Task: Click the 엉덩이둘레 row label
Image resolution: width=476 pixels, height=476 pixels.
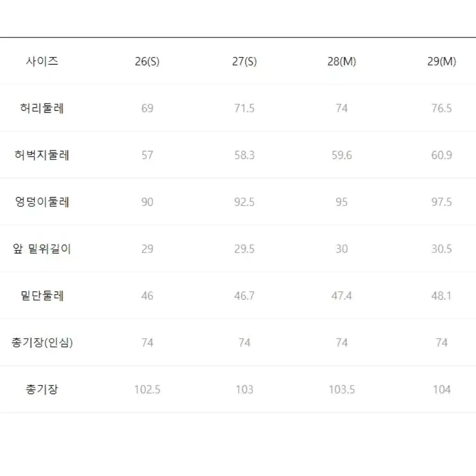Action: pyautogui.click(x=42, y=202)
